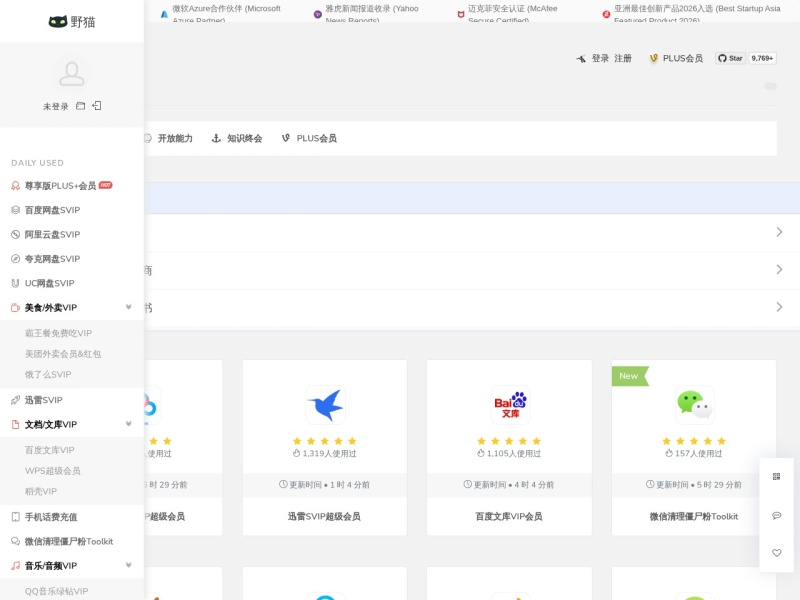Image resolution: width=800 pixels, height=600 pixels.
Task: Collapse the 文档/文库VIP menu chevron
Action: pos(129,424)
